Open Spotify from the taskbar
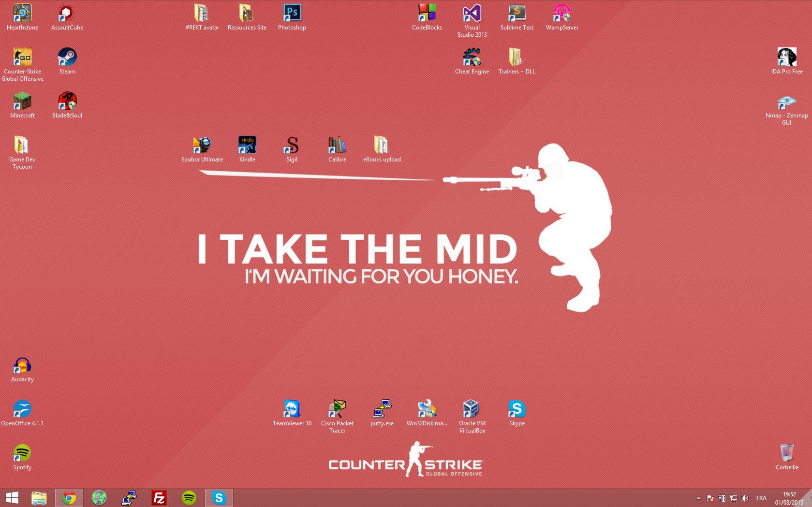812x507 pixels. tap(189, 498)
